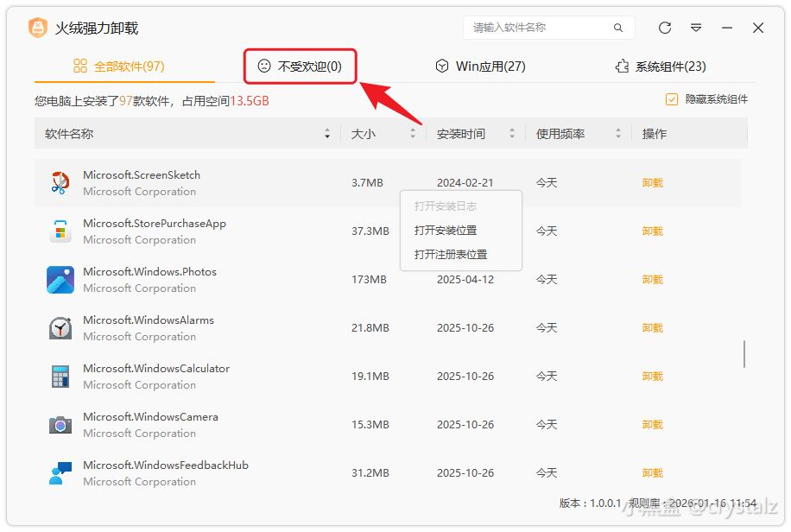
Task: Sort by 大小 column arrows
Action: tap(413, 133)
